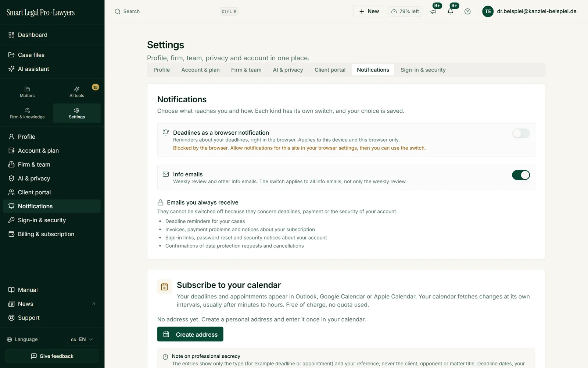
Task: Turn off the Info emails switch
Action: coord(521,175)
